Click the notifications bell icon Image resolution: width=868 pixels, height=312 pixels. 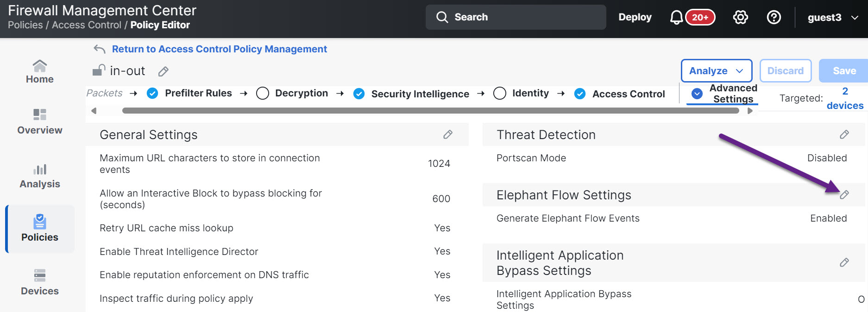click(676, 18)
